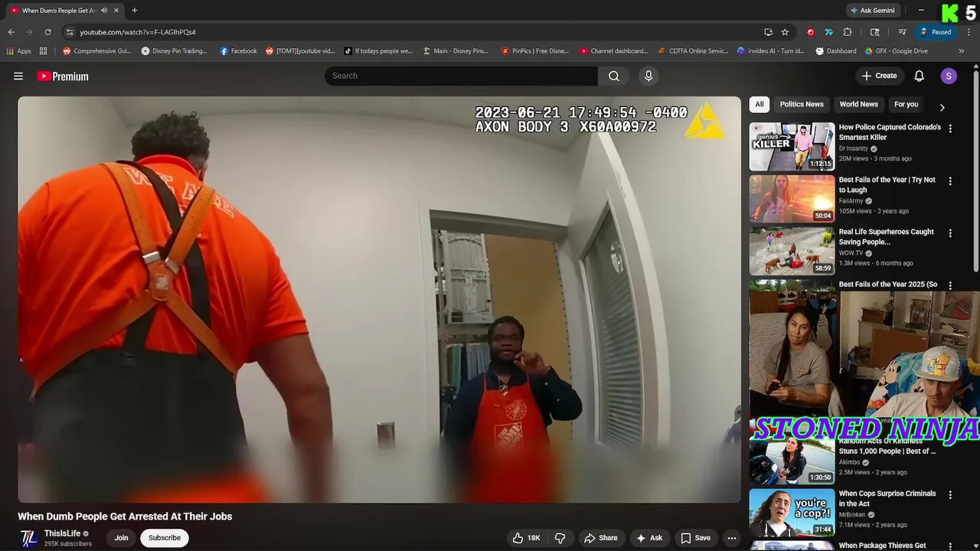The image size is (980, 551).
Task: Go to YouTube Premium home logo
Action: click(63, 76)
